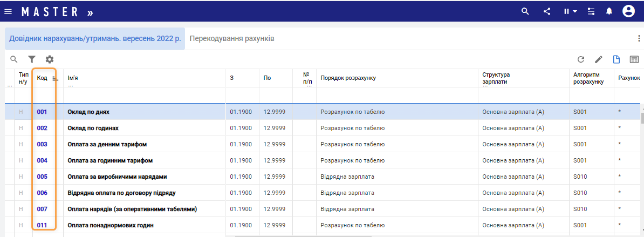Open the three-dot overflow menu

coord(639,38)
